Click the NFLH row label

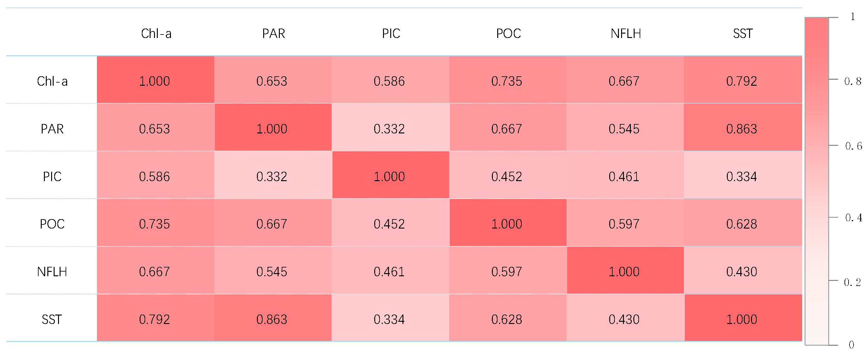tap(52, 272)
